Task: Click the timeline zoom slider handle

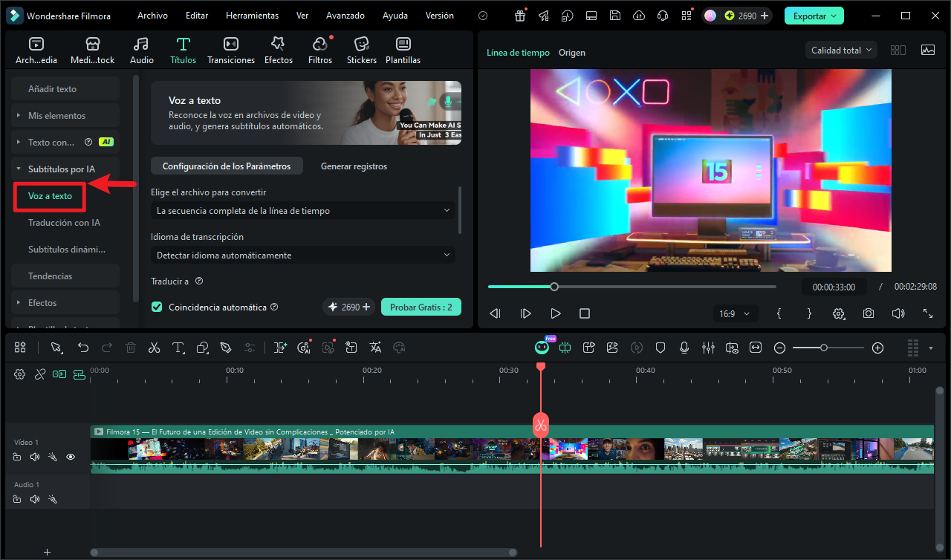Action: click(x=824, y=348)
